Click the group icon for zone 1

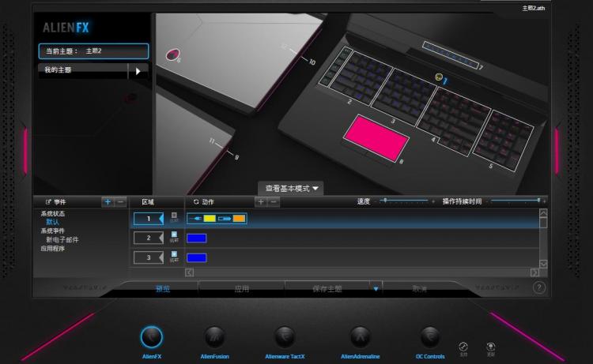pos(174,217)
